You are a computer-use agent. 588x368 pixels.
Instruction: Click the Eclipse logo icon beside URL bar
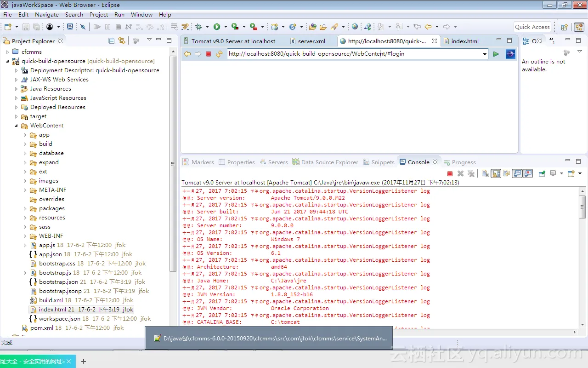coord(510,54)
